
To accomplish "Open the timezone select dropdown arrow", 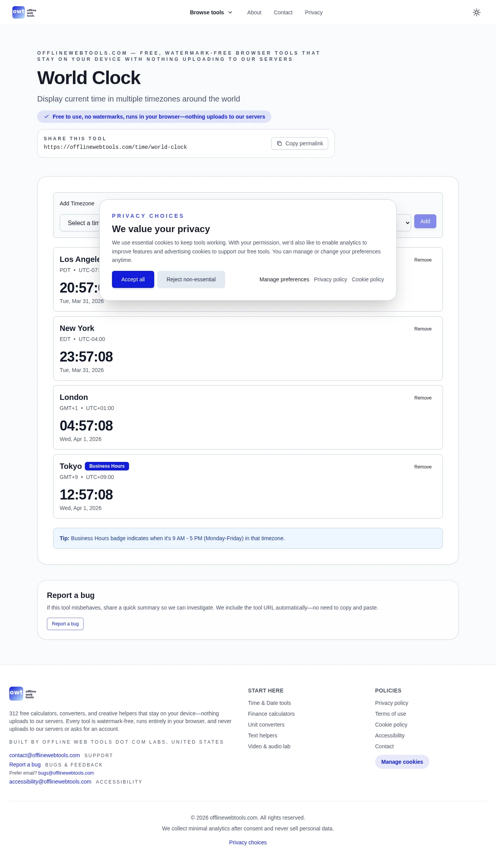I will click(407, 223).
